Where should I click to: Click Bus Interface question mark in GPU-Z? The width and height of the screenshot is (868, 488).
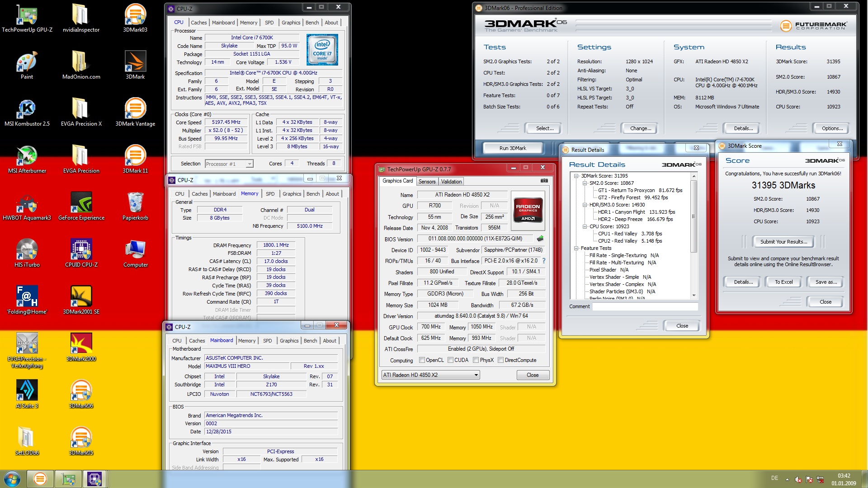[x=543, y=261]
